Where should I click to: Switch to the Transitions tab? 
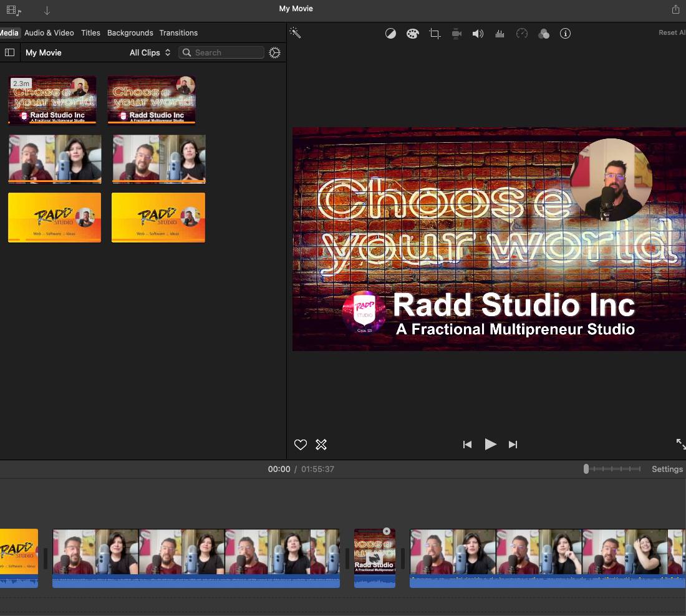(x=178, y=33)
